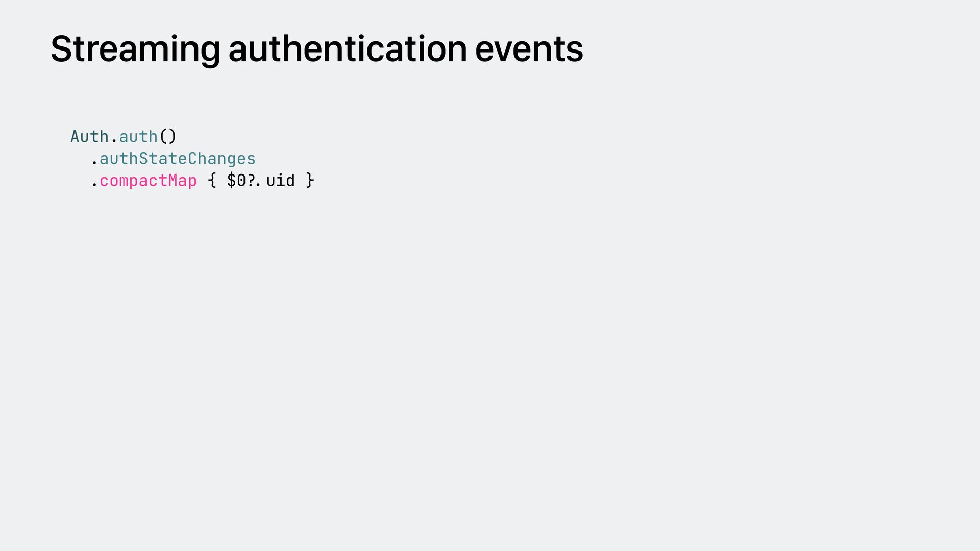Click the dot before authStateChanges
Screen dimensions: 980x551
click(x=94, y=162)
